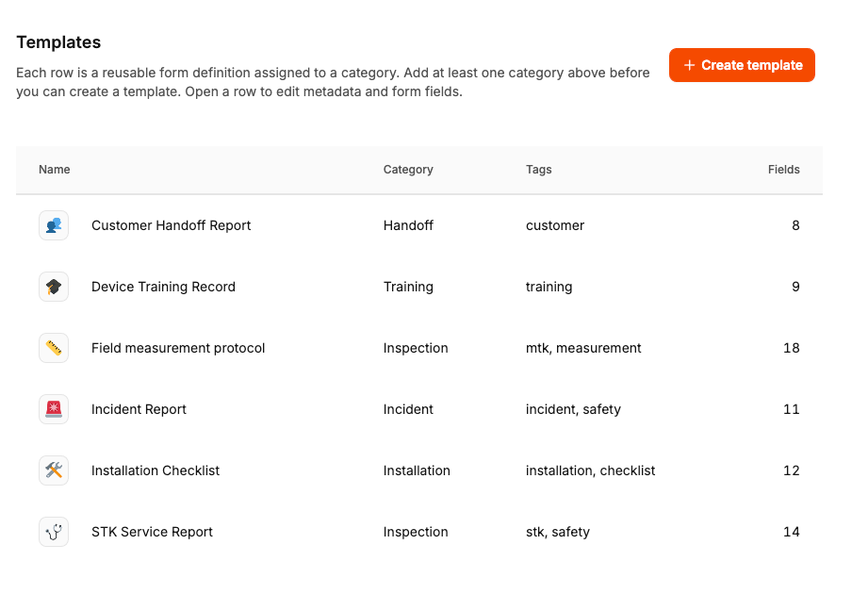Click the Name column header

click(55, 170)
